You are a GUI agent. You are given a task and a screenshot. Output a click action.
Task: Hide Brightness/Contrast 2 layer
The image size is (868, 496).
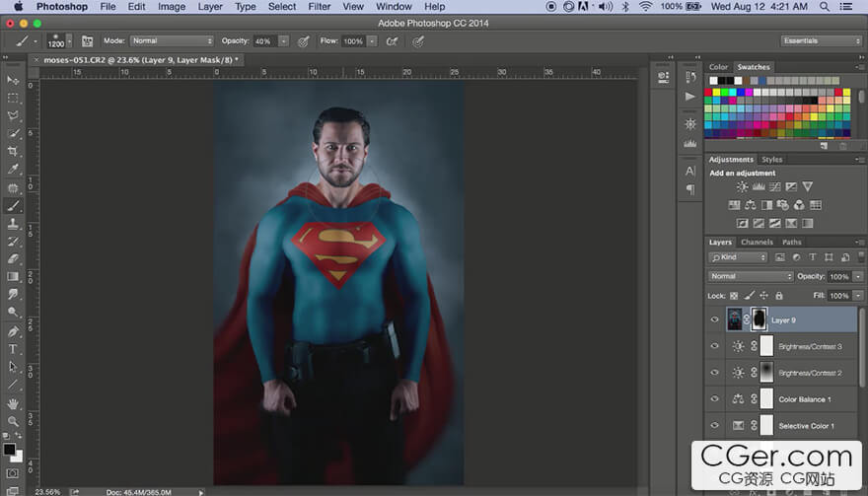click(x=715, y=373)
